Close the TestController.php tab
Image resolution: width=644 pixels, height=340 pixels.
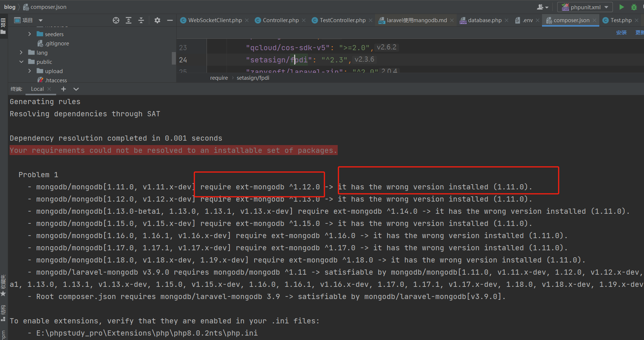pos(371,20)
